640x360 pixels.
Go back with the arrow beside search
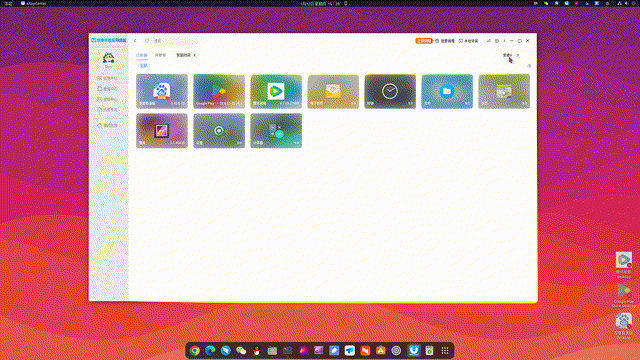tap(135, 41)
